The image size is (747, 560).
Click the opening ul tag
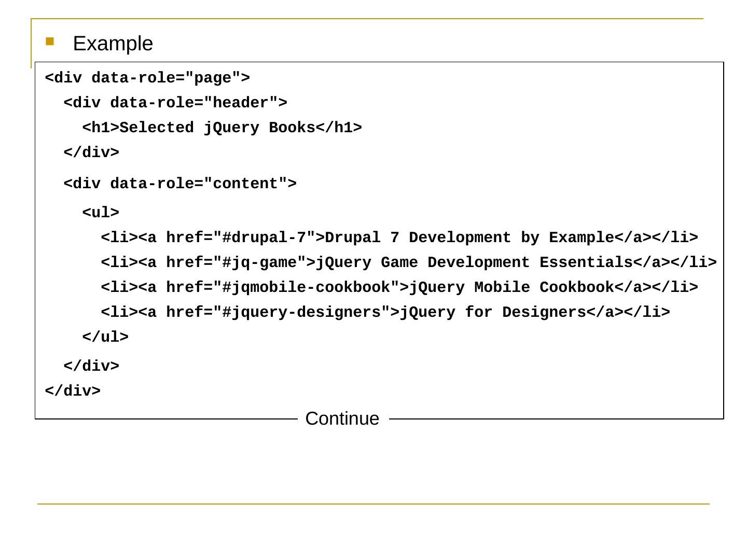point(101,213)
